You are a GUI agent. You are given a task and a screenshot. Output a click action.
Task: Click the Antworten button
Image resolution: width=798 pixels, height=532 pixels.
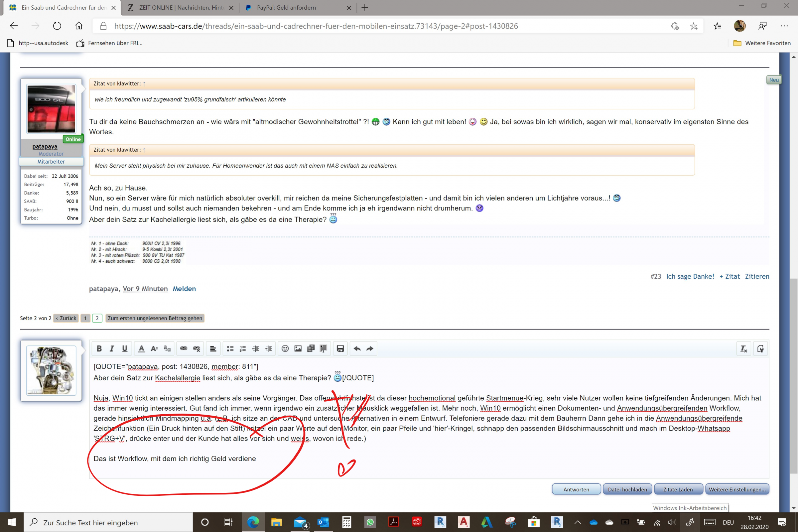pos(576,489)
